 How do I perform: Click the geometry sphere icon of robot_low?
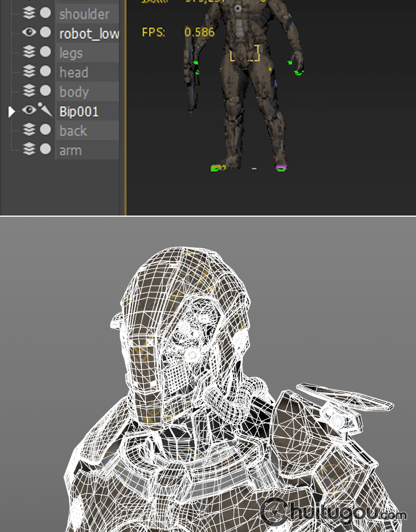(x=45, y=33)
